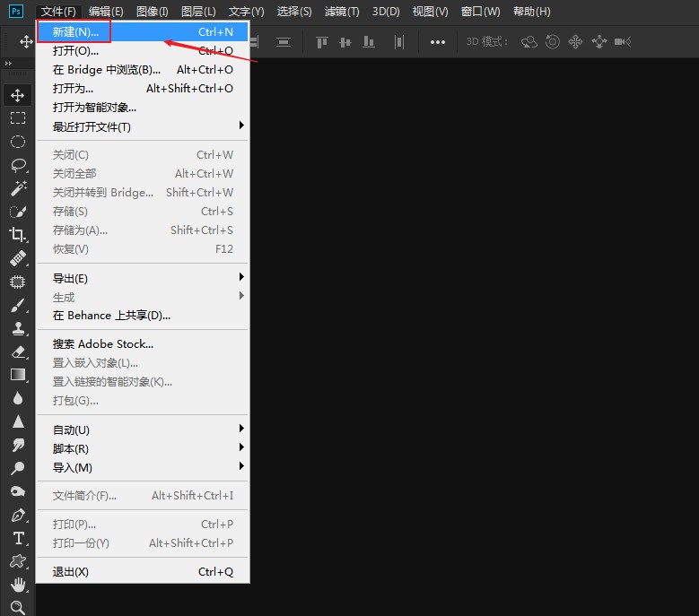The image size is (699, 616).
Task: Choose 退出(X) to quit Photoshop
Action: (143, 571)
